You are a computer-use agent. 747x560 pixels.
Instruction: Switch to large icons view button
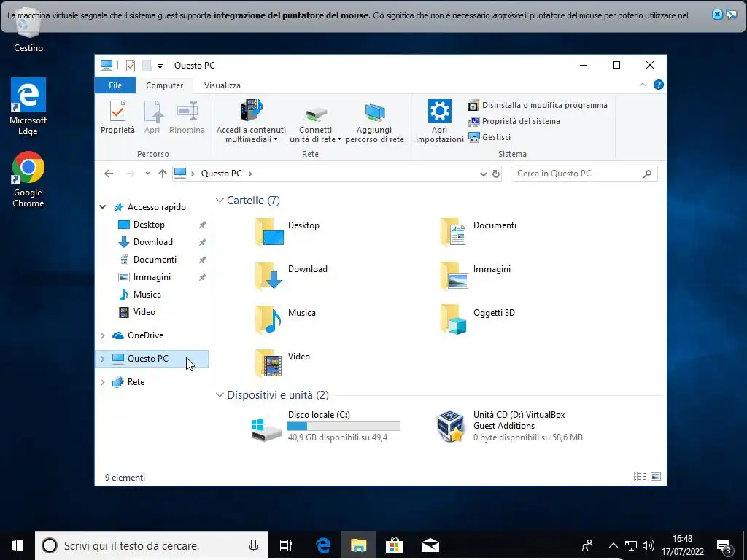pyautogui.click(x=656, y=477)
